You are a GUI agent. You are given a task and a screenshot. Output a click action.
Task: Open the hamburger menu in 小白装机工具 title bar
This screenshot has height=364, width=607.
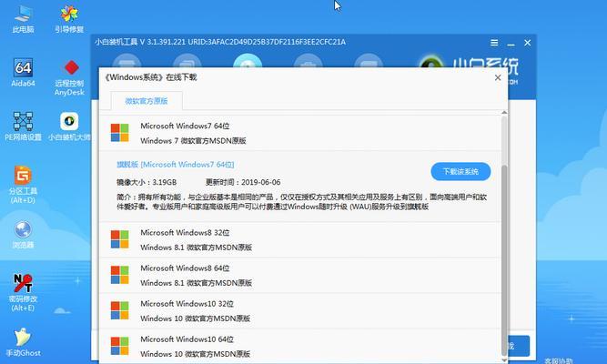(494, 43)
